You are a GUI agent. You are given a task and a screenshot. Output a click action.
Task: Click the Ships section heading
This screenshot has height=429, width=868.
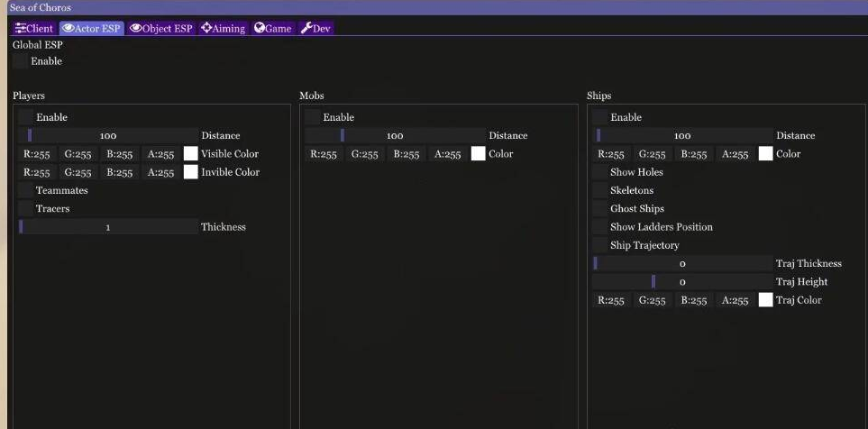pyautogui.click(x=599, y=96)
